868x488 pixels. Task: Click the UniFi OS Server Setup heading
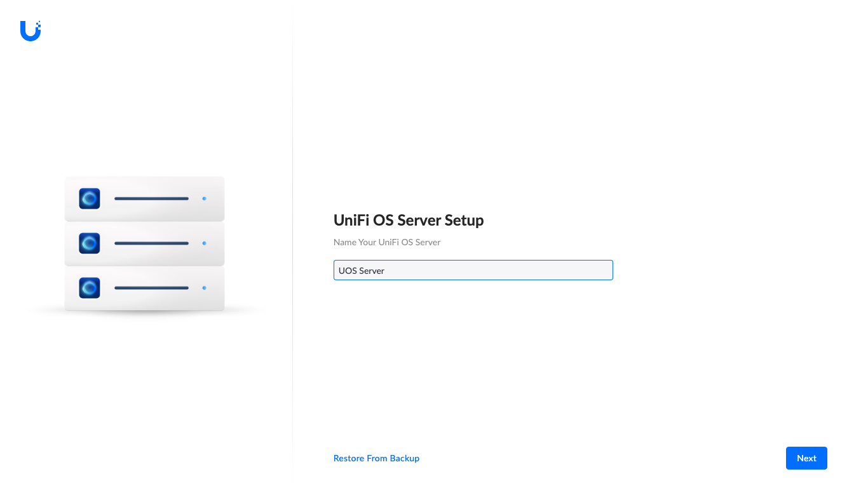pyautogui.click(x=409, y=220)
